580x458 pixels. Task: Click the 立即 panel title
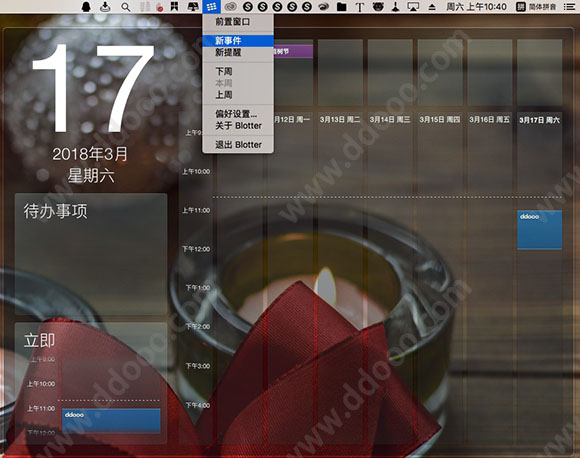pos(39,340)
